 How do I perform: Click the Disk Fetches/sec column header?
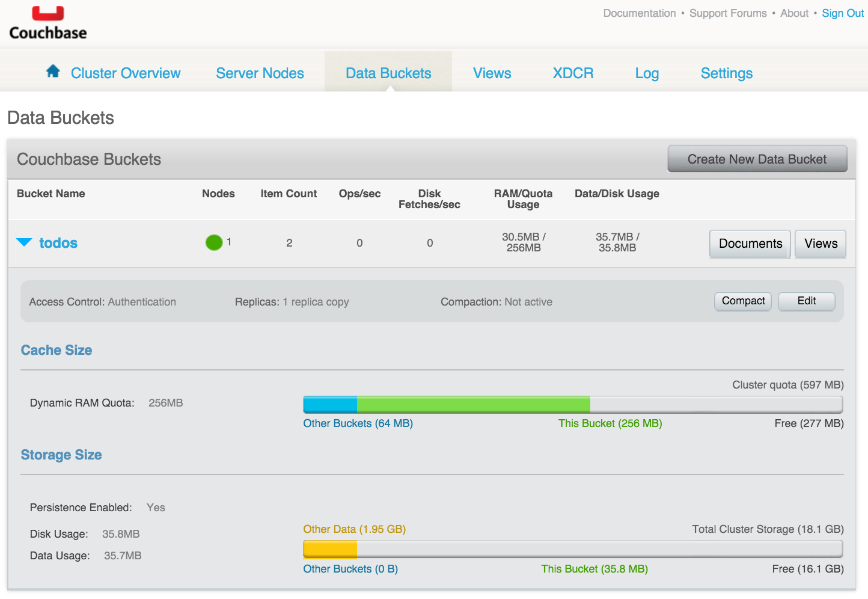429,199
